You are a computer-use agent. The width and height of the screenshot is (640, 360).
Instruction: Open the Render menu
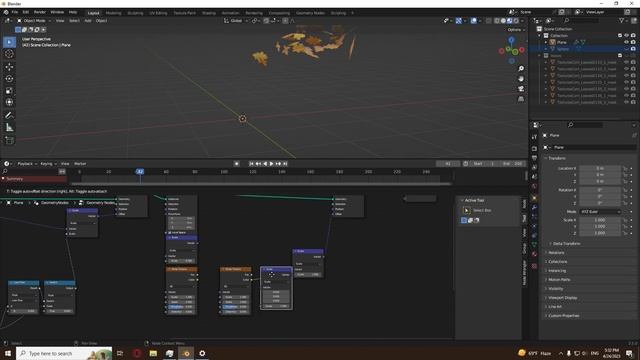click(x=40, y=12)
